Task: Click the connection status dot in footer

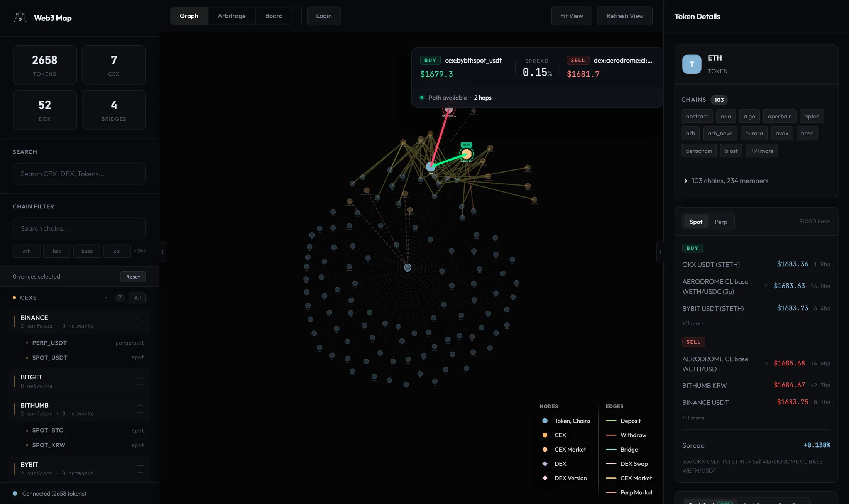Action: coord(15,493)
